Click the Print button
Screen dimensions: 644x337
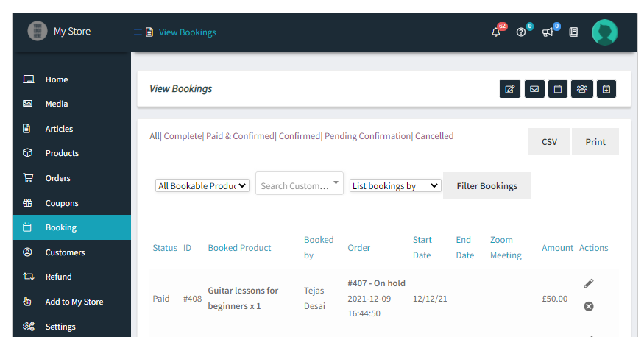click(x=595, y=141)
